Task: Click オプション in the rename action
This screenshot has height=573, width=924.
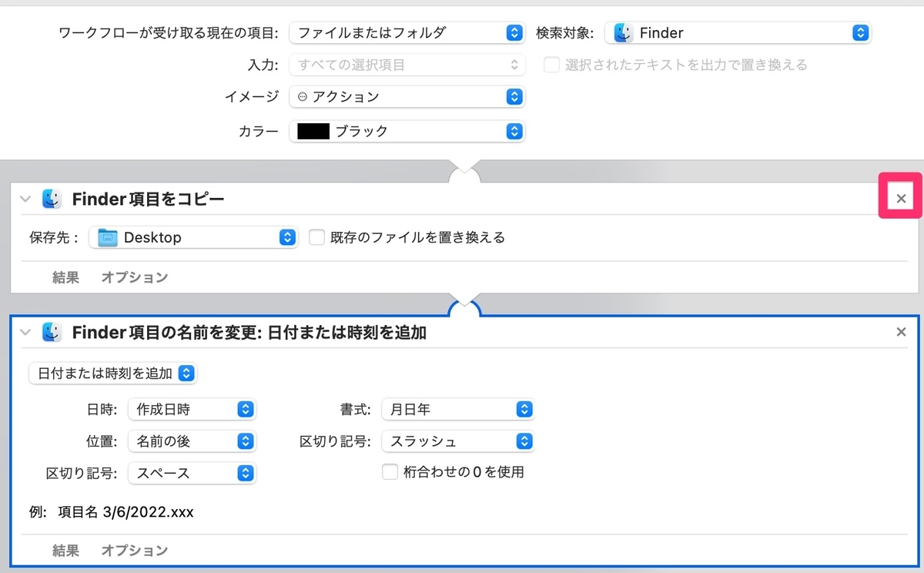Action: (x=134, y=550)
